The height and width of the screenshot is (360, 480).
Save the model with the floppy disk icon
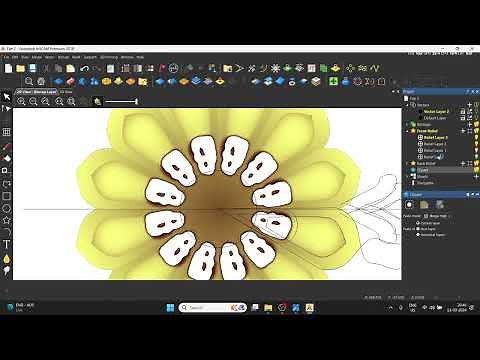pos(32,68)
